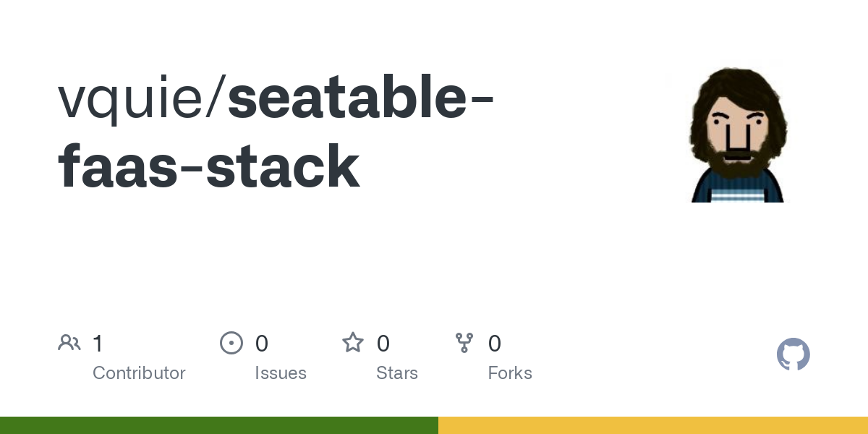Click the "0" count above Stars
Image resolution: width=868 pixels, height=434 pixels.
383,343
